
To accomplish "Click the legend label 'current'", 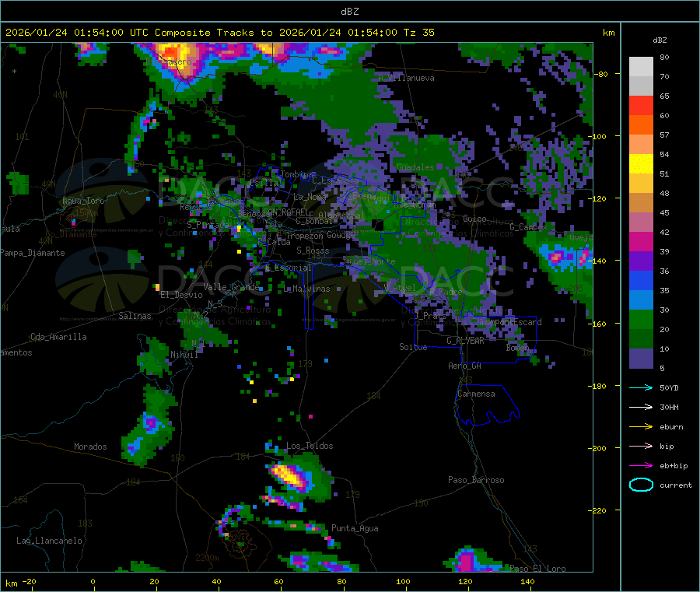I will (x=676, y=485).
